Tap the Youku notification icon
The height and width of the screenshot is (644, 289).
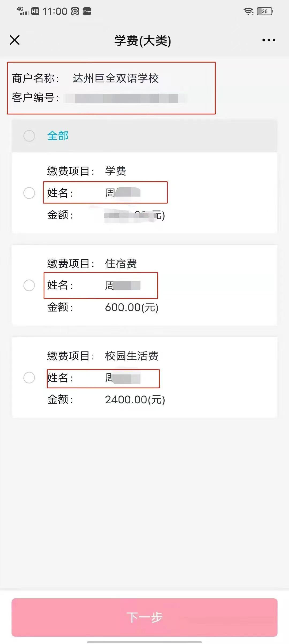pyautogui.click(x=87, y=11)
